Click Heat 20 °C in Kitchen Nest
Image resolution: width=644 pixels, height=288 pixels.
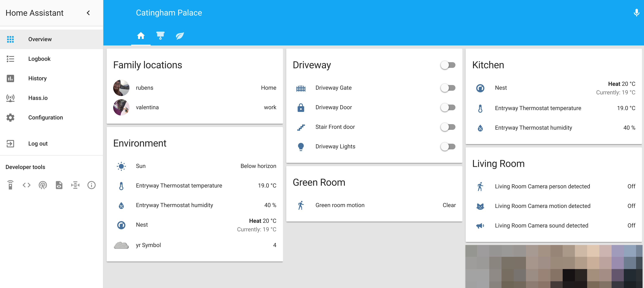tap(622, 84)
